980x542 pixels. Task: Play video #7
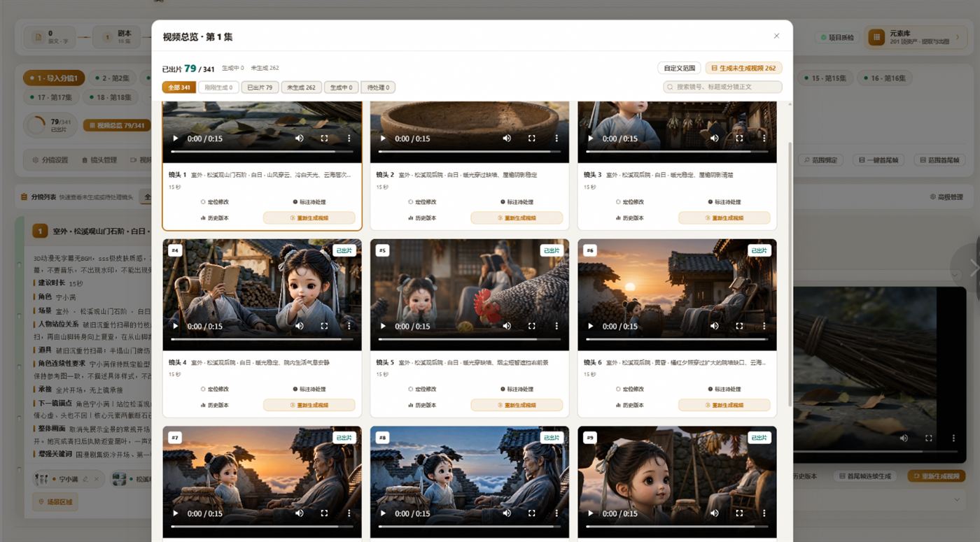click(x=175, y=513)
